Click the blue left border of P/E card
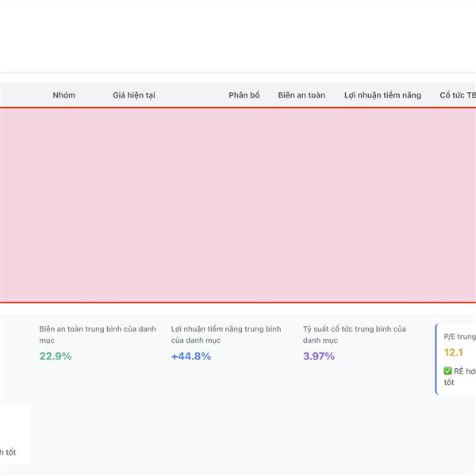This screenshot has height=476, width=476. (x=436, y=359)
